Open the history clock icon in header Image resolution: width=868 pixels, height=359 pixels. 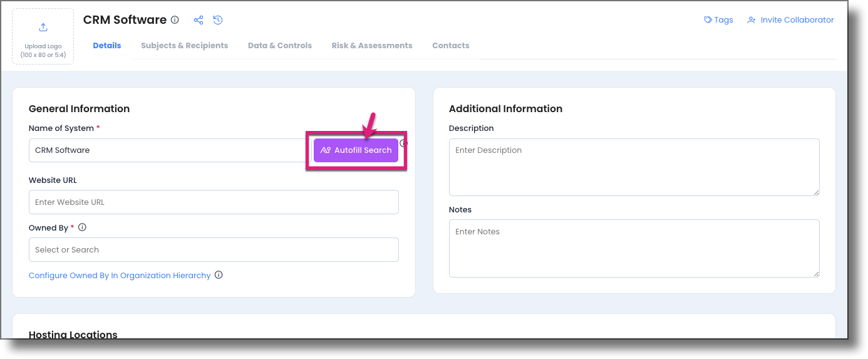point(218,20)
